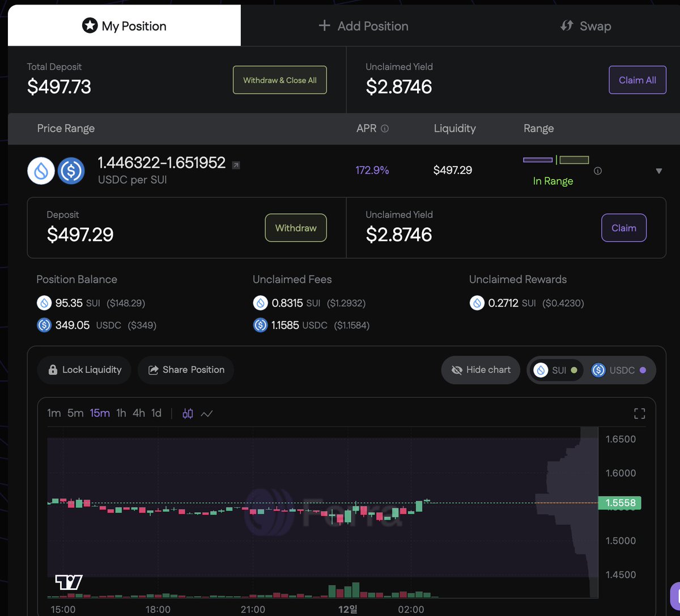The height and width of the screenshot is (616, 680).
Task: Click the TradingView logo on chart
Action: click(x=69, y=582)
